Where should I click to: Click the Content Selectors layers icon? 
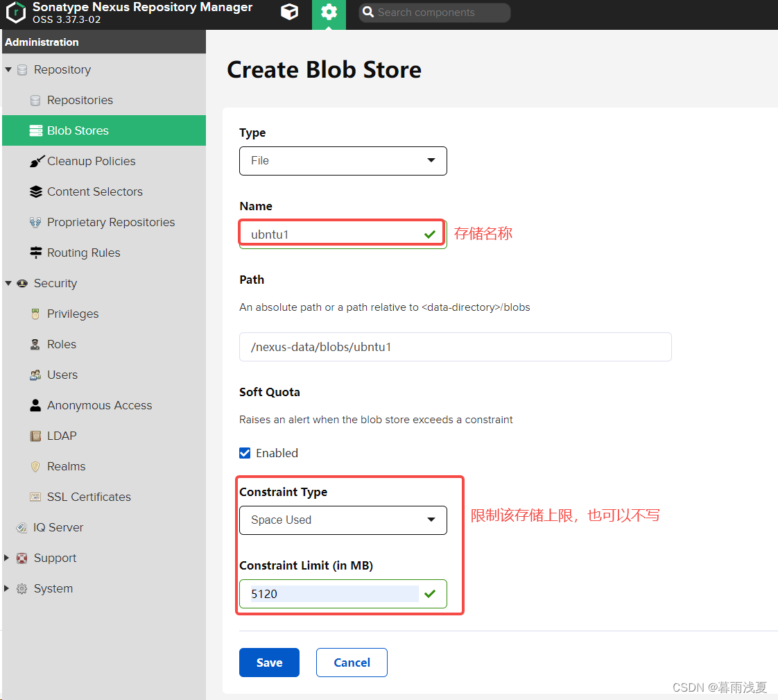(36, 191)
